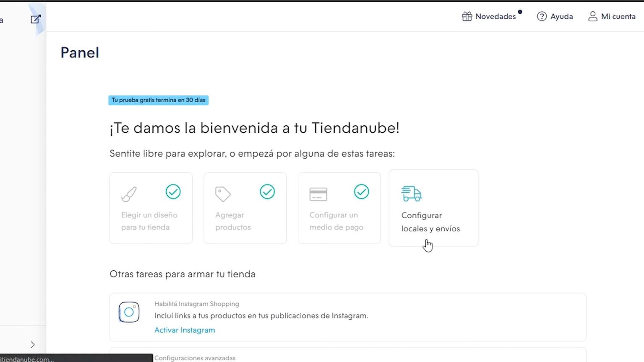Open store in new tab icon

coord(36,19)
